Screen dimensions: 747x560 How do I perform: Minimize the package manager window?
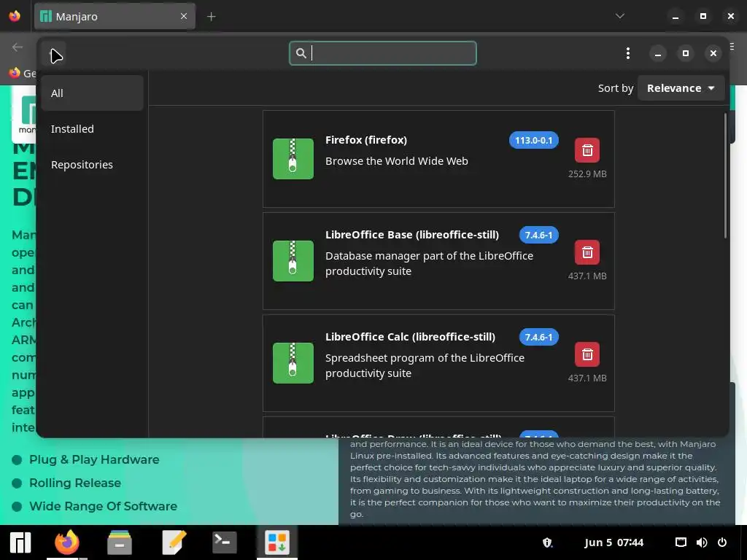tap(658, 53)
